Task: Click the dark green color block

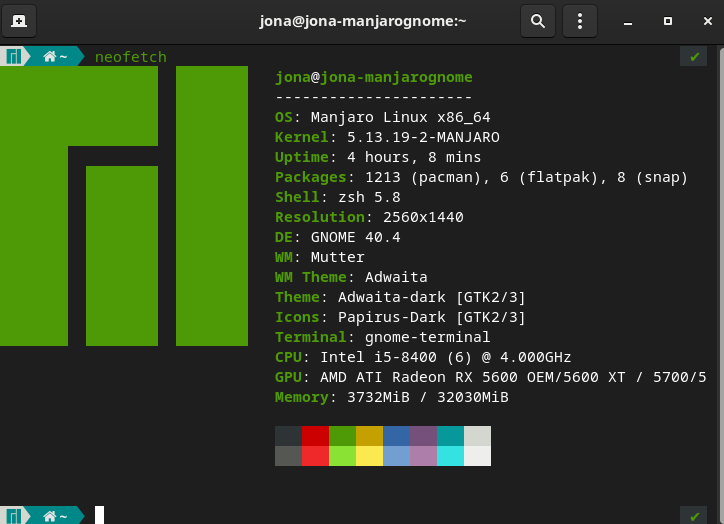Action: pyautogui.click(x=342, y=436)
